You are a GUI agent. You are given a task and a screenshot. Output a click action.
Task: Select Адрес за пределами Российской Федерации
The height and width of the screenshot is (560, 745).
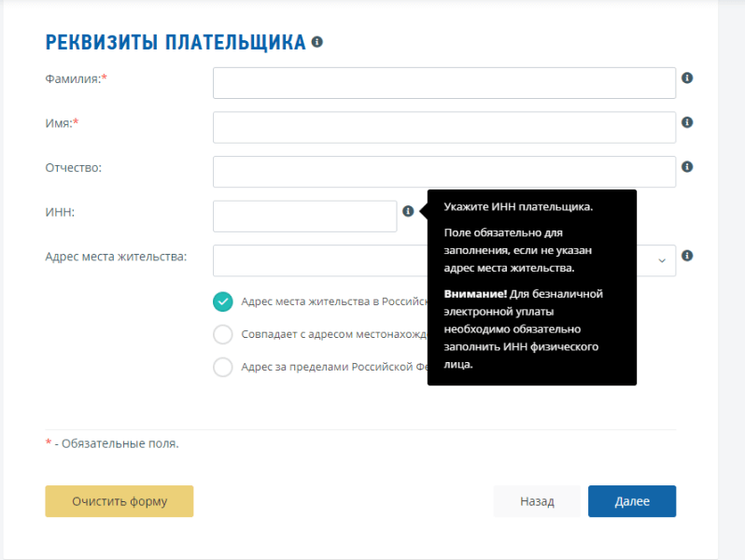point(223,367)
